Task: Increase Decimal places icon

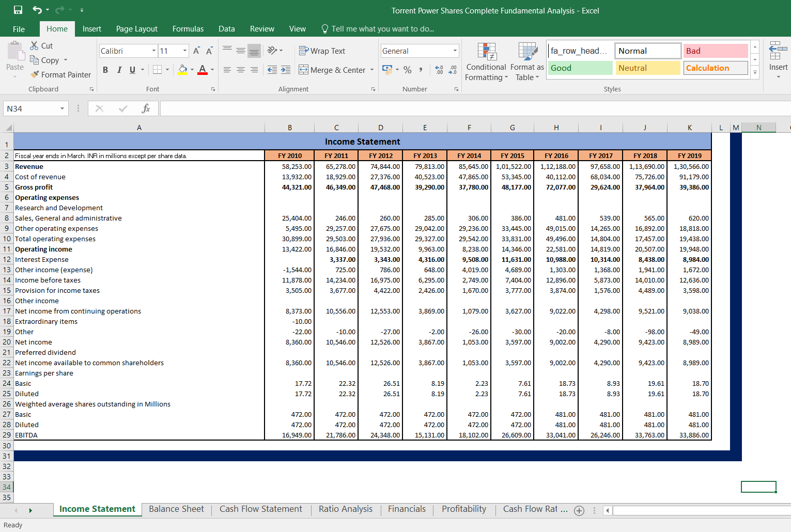Action: point(439,70)
